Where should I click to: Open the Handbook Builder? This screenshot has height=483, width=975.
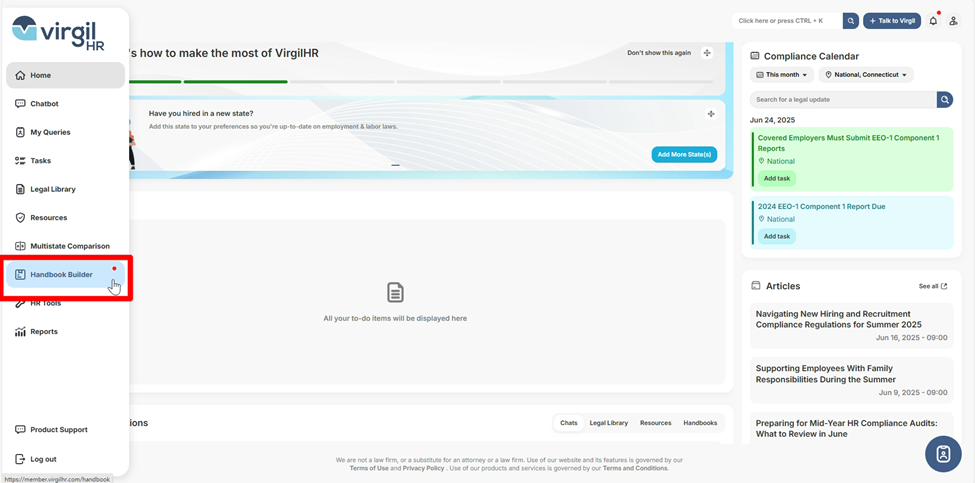(65, 275)
